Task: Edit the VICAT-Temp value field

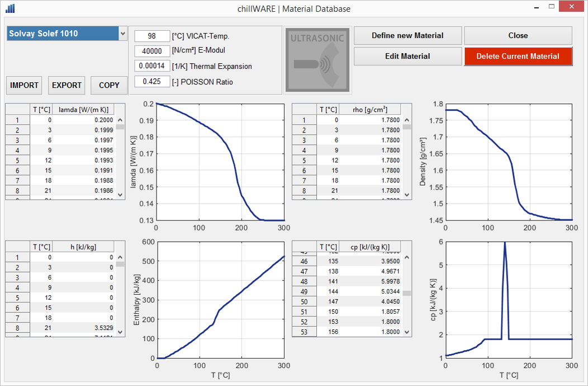Action: coord(152,36)
